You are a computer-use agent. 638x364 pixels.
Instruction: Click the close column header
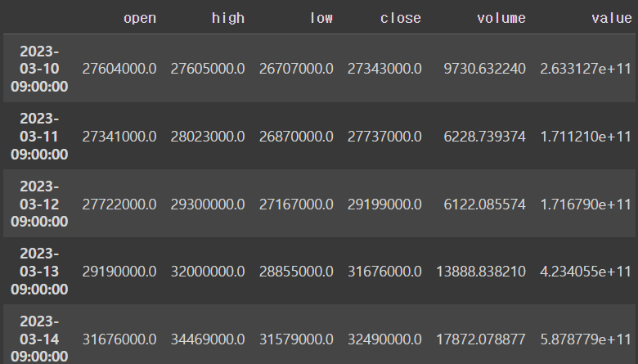(400, 18)
